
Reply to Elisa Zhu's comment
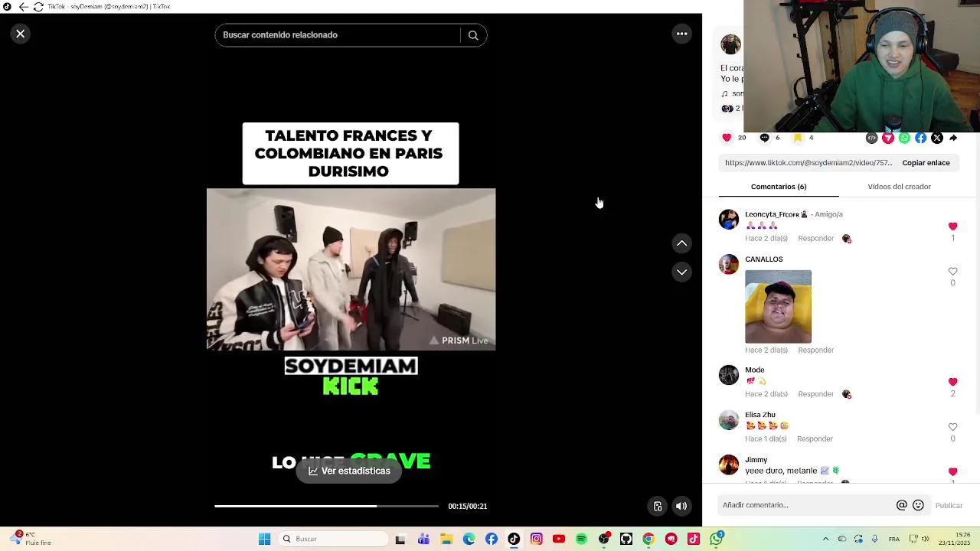pyautogui.click(x=815, y=439)
